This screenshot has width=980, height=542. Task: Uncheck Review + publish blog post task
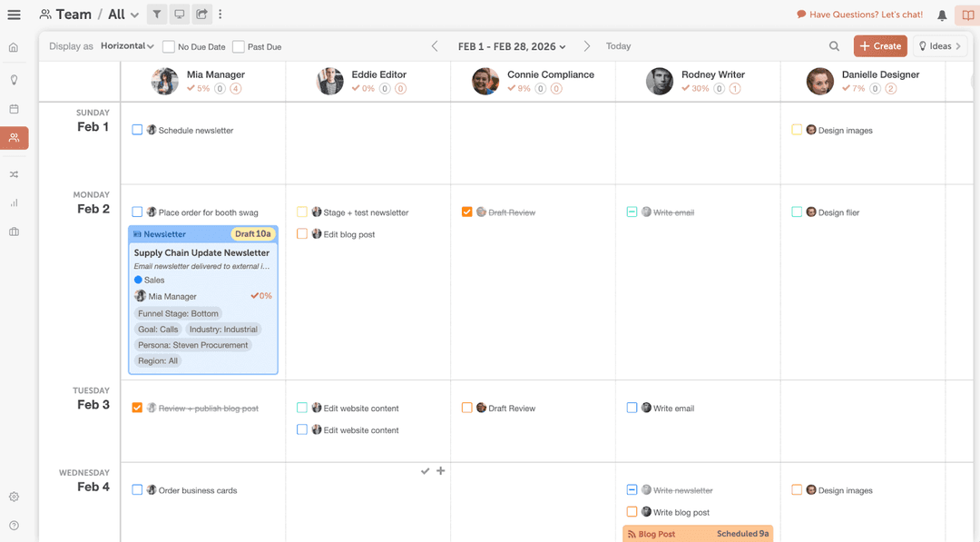137,408
